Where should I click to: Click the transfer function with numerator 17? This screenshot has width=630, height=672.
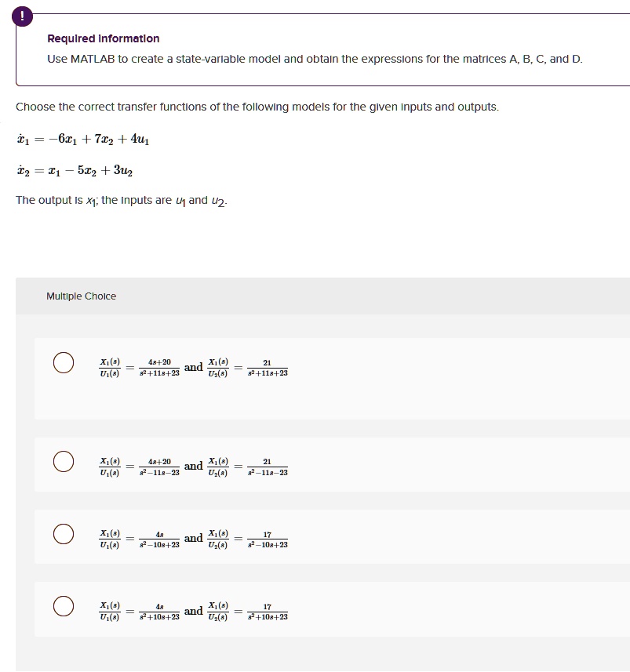coord(268,538)
